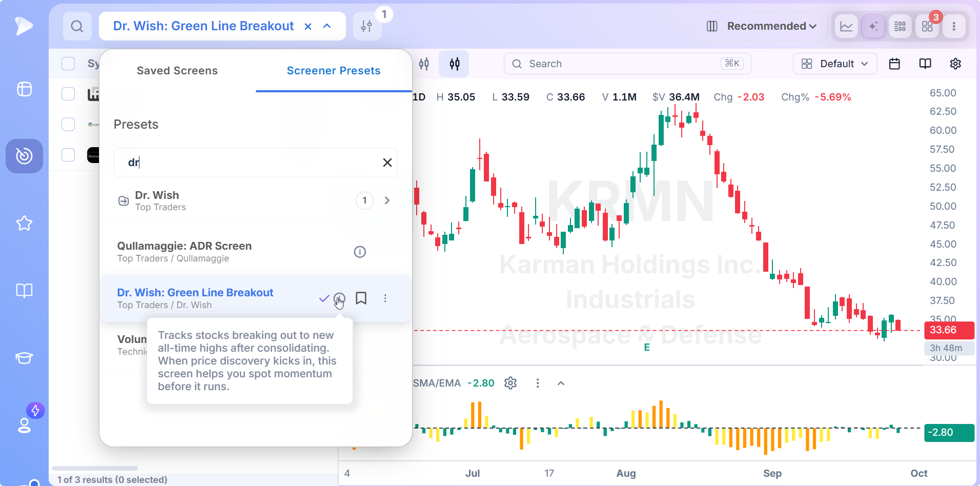Open the SMA/EMA indicator settings gear
Screen dimensions: 980x486
coord(511,383)
